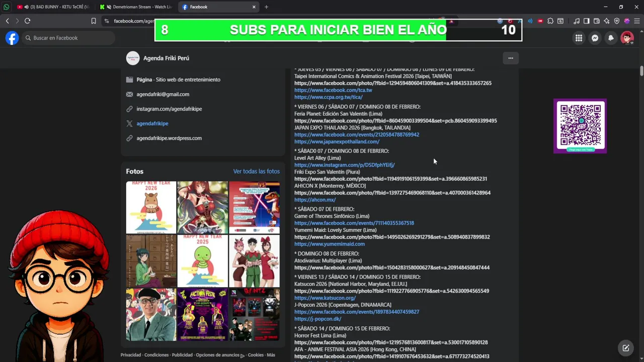Viewport: 644px width, 362px height.
Task: Unmute the Demetrioman Stream tab speaker icon
Action: [x=109, y=7]
